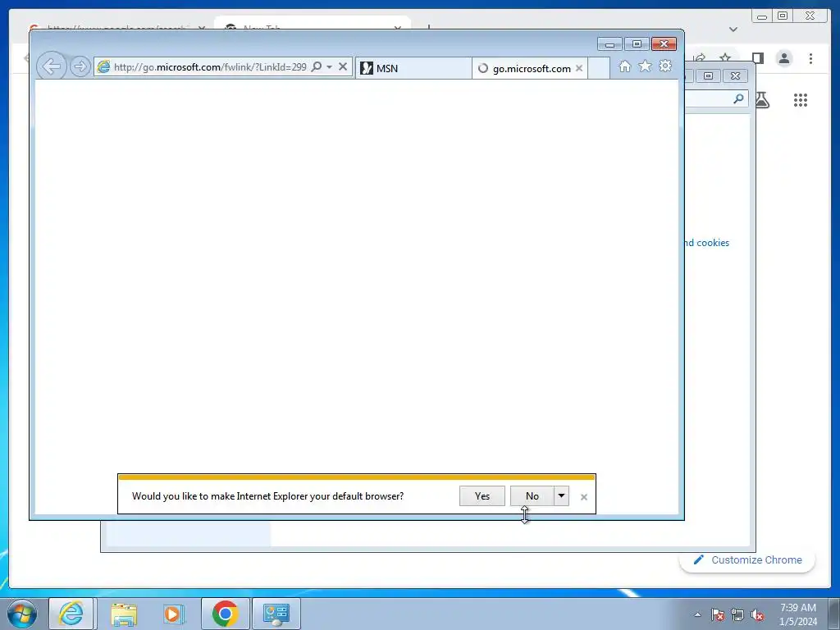Open network status tray icon
The image size is (840, 630).
click(x=737, y=614)
